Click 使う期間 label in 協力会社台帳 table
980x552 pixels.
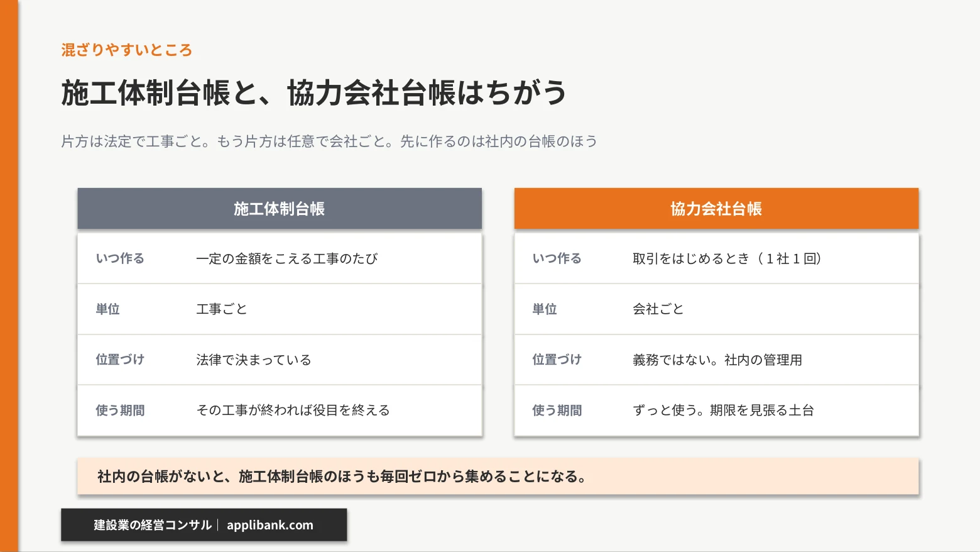tap(557, 411)
